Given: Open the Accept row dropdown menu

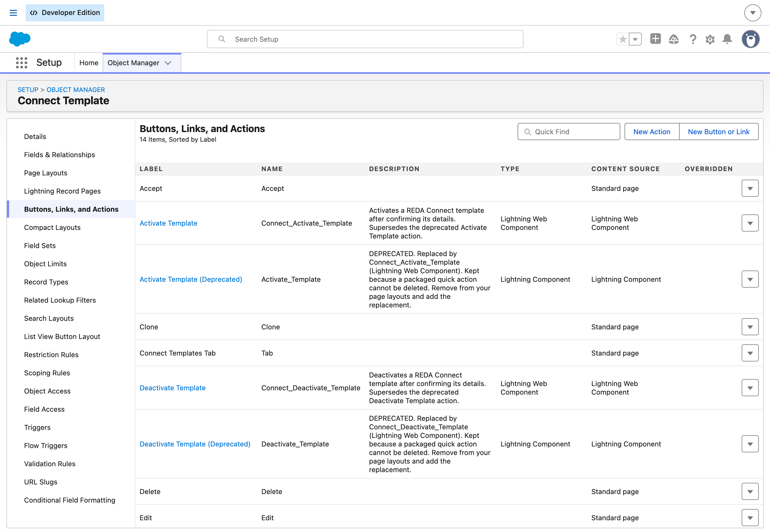Looking at the screenshot, I should coord(750,188).
